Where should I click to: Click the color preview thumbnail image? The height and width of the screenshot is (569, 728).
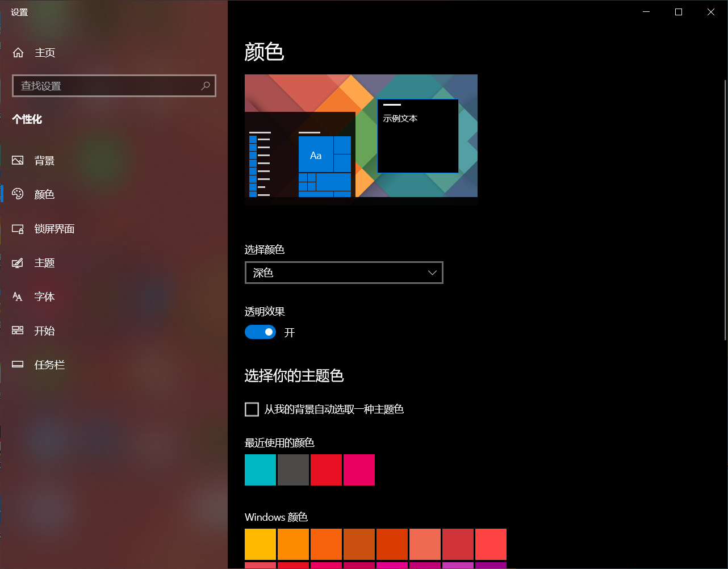point(361,139)
